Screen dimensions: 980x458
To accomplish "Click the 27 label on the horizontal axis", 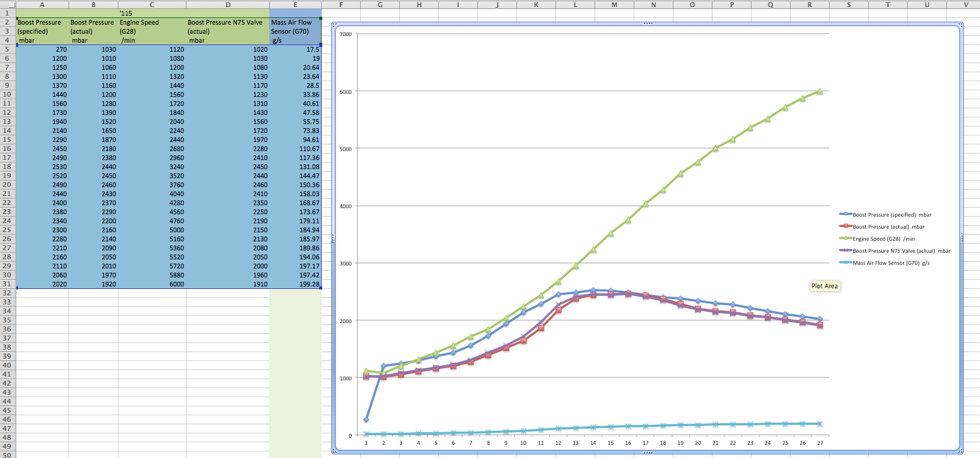I will pos(820,443).
